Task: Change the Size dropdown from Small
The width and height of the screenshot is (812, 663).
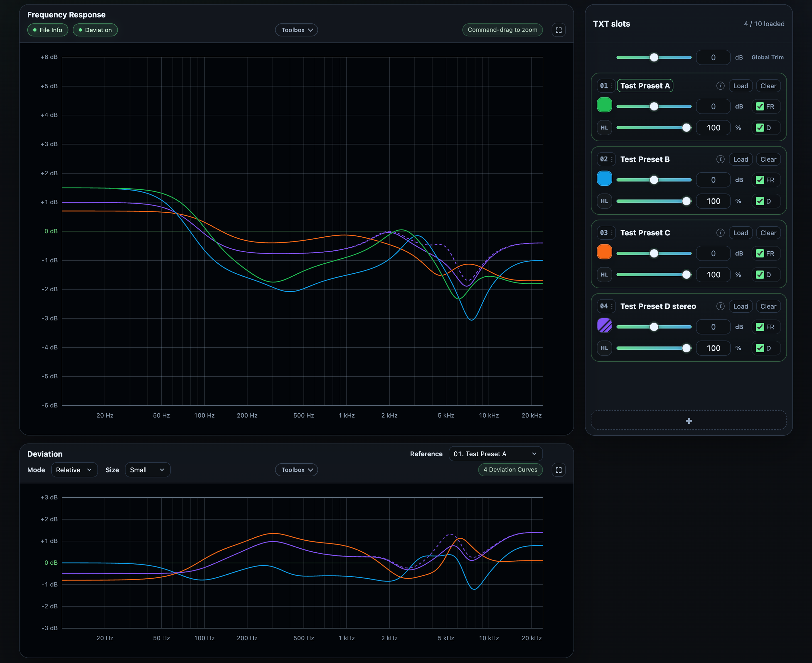Action: pos(147,470)
